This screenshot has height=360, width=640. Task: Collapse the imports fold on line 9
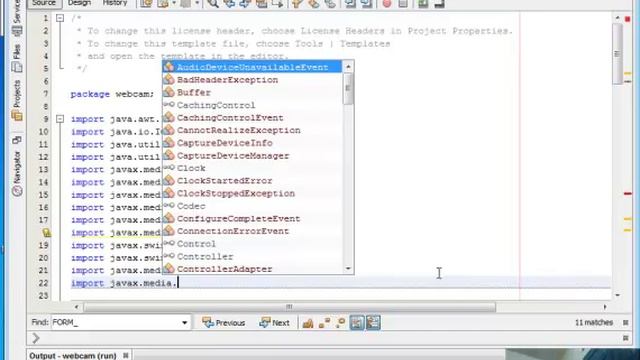click(x=60, y=119)
